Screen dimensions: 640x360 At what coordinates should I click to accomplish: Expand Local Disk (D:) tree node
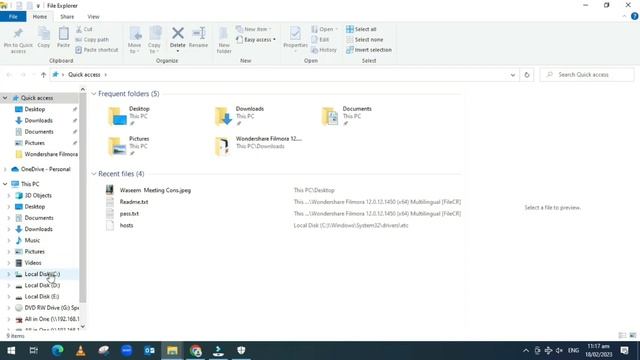pyautogui.click(x=9, y=285)
